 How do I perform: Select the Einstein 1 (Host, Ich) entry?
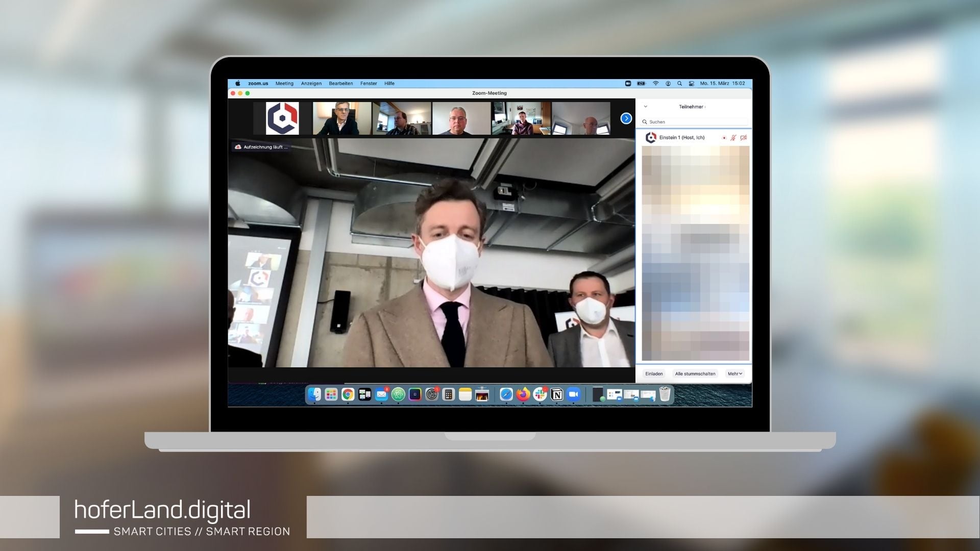click(695, 138)
